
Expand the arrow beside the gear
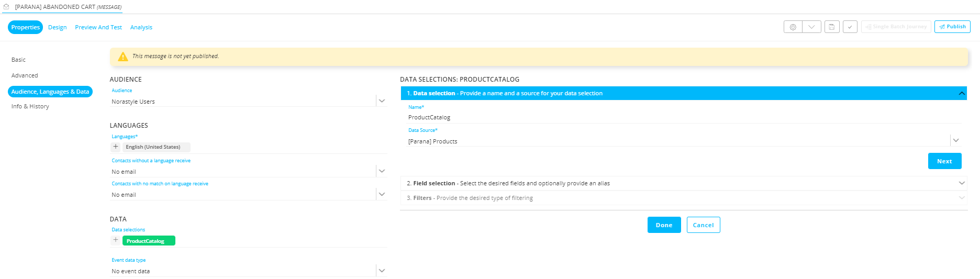[811, 27]
